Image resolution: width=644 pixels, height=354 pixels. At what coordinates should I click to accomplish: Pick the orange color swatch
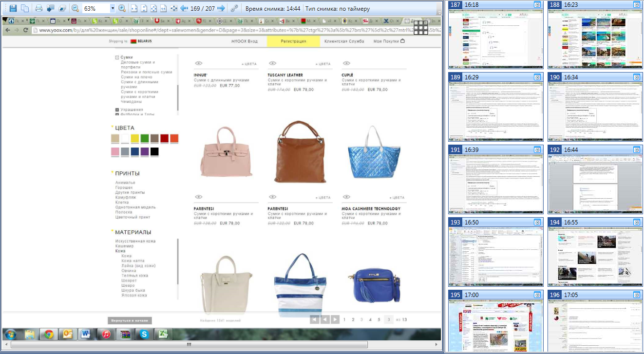[x=174, y=138]
